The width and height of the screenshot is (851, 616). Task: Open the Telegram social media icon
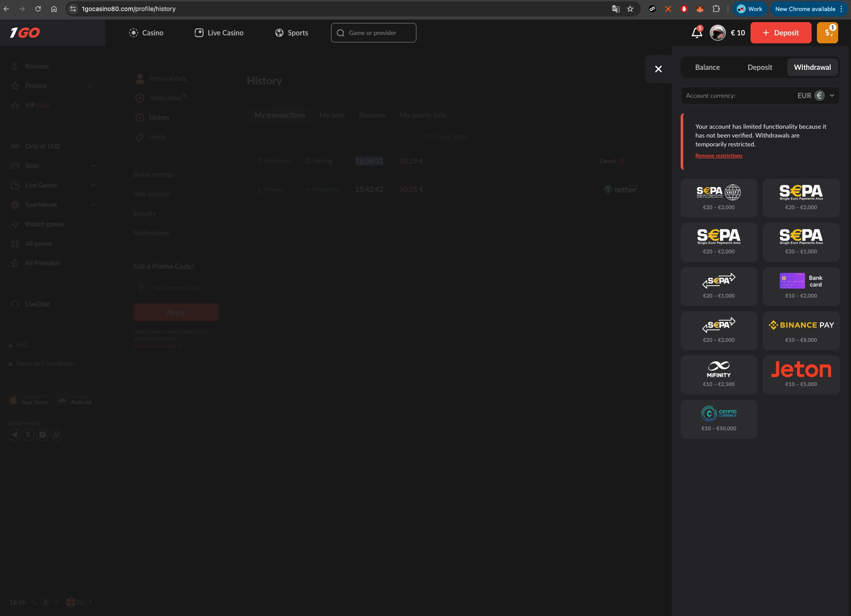click(14, 435)
